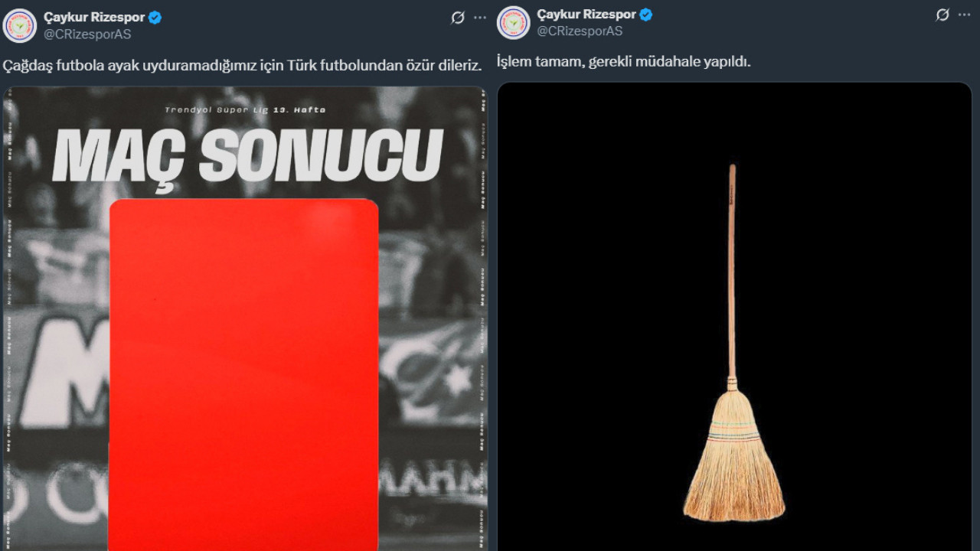The height and width of the screenshot is (551, 980).
Task: Click the right tweet's Çaykur Rizespor profile avatar
Action: point(513,23)
